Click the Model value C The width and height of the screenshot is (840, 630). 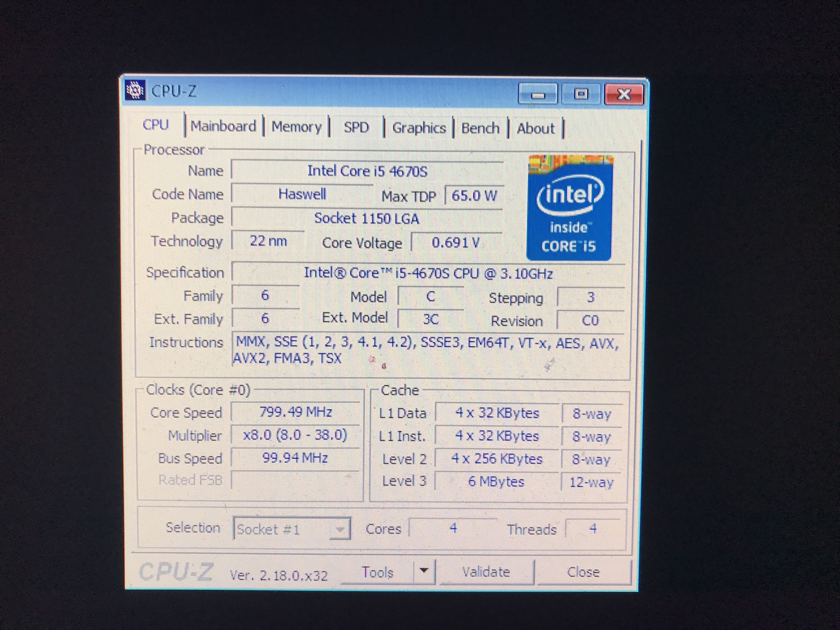tap(431, 296)
